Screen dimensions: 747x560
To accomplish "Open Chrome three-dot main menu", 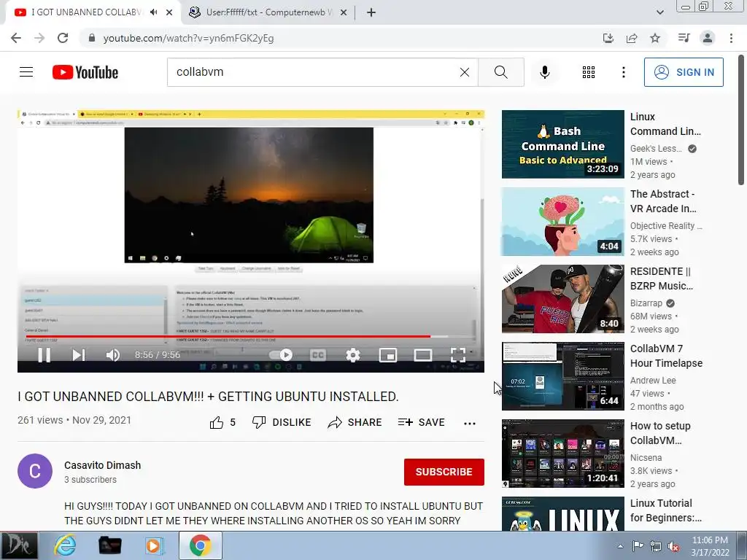I will coord(731,38).
